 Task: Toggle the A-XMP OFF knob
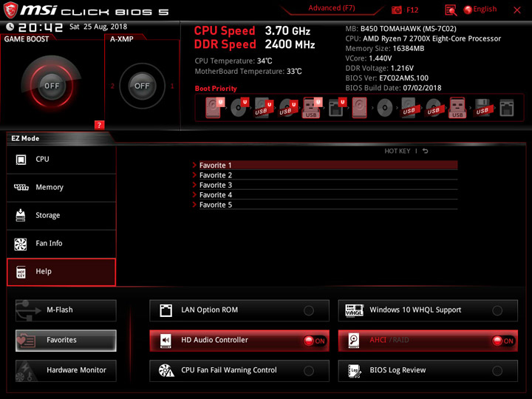click(x=142, y=86)
